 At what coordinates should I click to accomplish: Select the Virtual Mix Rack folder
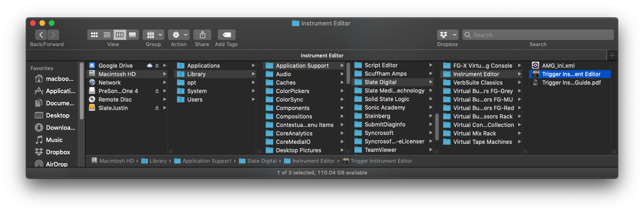482,134
